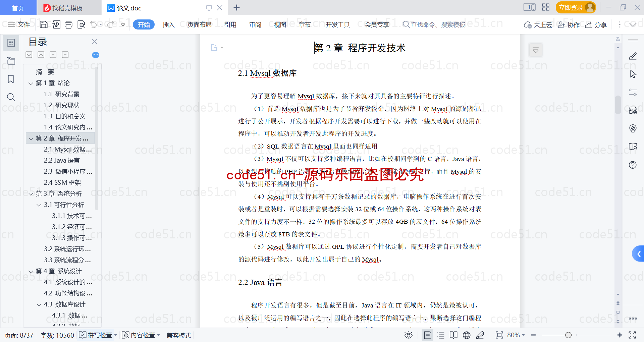Screen dimensions: 644x342
Task: Switch to the 审阅 ribbon tab
Action: (255, 24)
